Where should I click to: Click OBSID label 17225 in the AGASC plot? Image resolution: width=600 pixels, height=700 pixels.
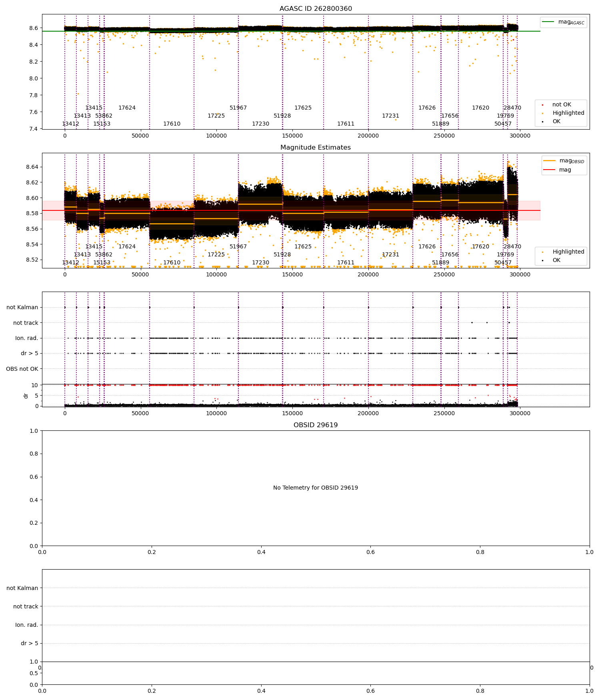pyautogui.click(x=216, y=116)
